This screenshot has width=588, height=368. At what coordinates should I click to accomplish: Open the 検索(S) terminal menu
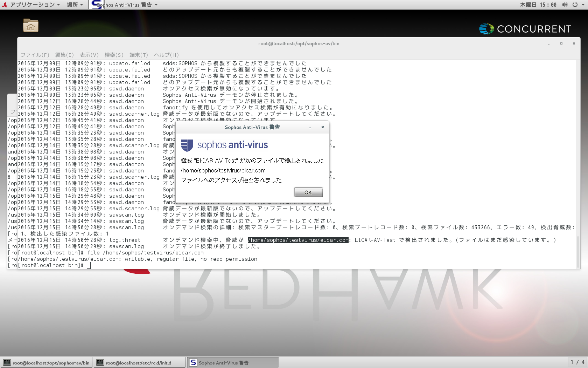point(114,55)
